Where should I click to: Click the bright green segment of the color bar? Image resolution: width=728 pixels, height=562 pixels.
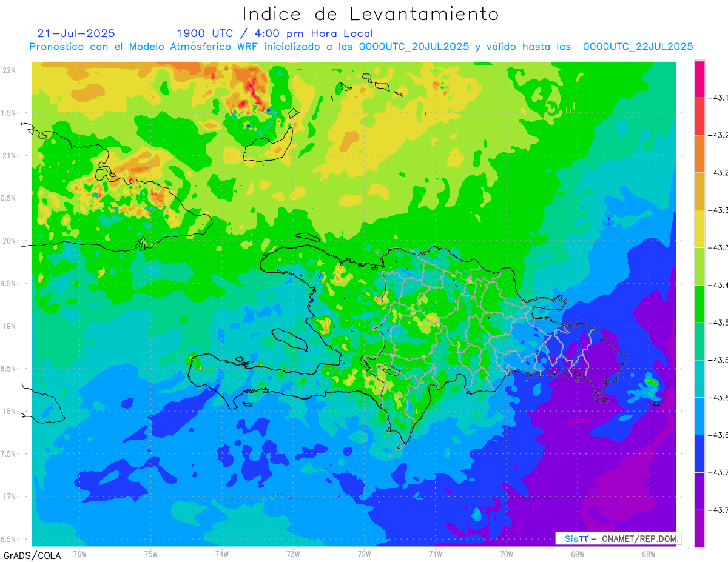[699, 304]
